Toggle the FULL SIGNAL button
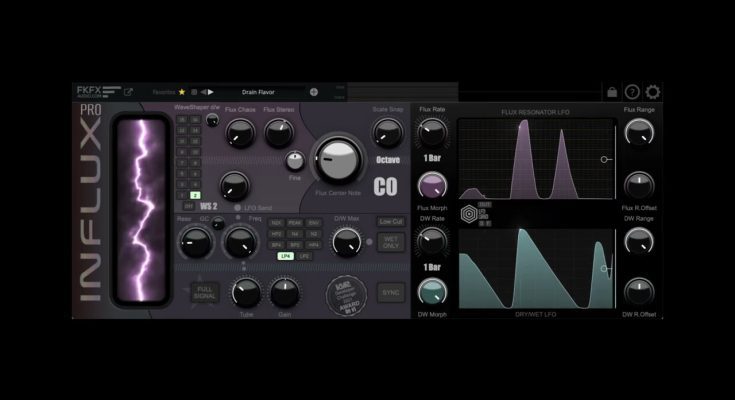This screenshot has height=400, width=735. pyautogui.click(x=205, y=293)
